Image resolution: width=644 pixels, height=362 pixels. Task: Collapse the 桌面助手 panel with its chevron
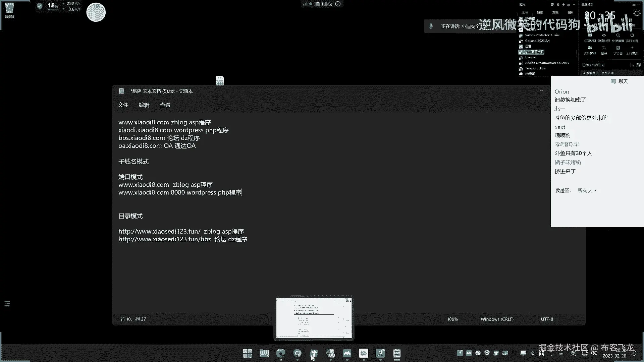[640, 5]
